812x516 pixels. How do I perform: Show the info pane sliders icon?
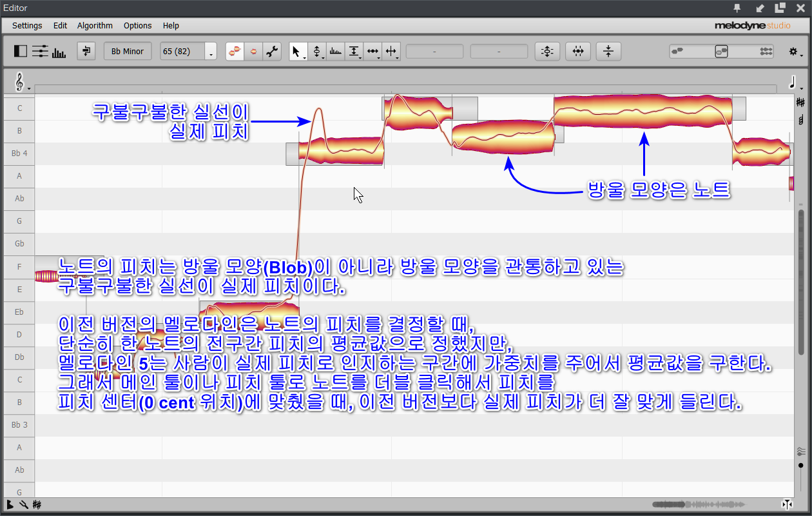pos(39,52)
